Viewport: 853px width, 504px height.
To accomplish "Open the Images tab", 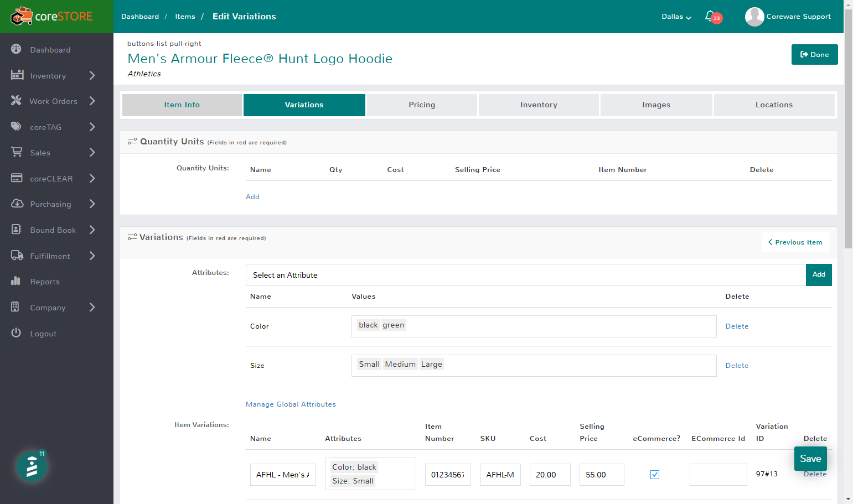I will (x=656, y=105).
